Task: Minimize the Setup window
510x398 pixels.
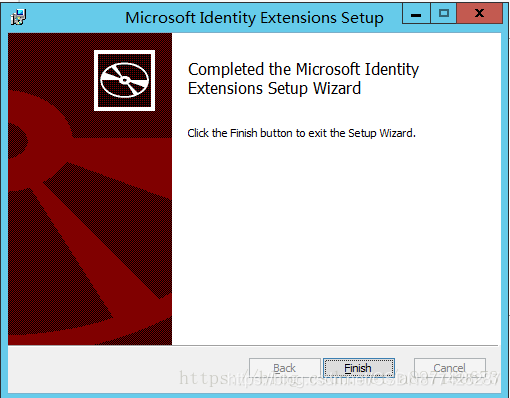Action: tap(416, 13)
